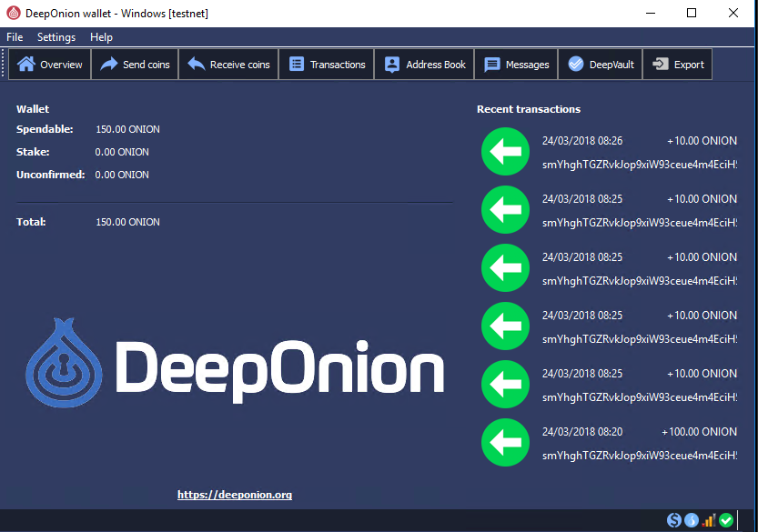Open the Help menu

[x=101, y=37]
